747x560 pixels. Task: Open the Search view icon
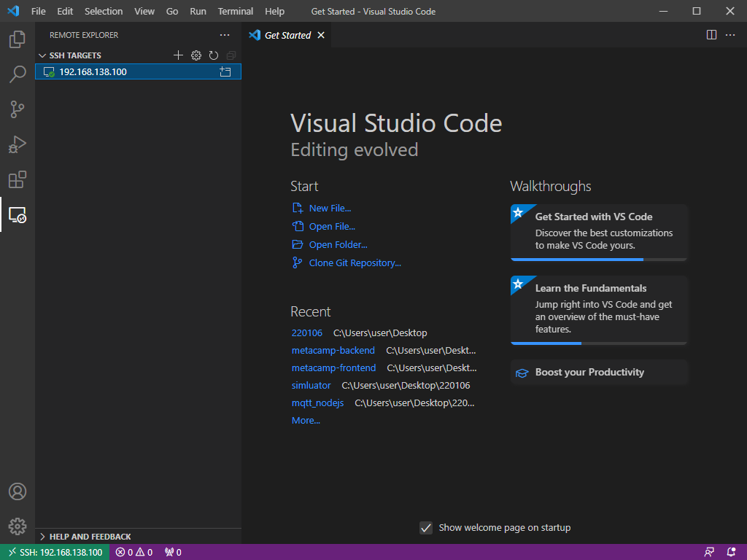18,74
